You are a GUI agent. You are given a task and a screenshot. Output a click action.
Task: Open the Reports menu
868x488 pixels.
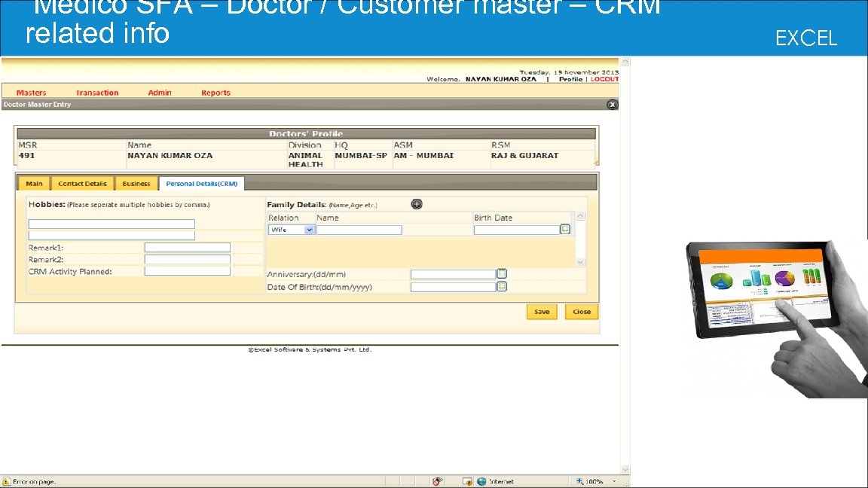pyautogui.click(x=215, y=93)
